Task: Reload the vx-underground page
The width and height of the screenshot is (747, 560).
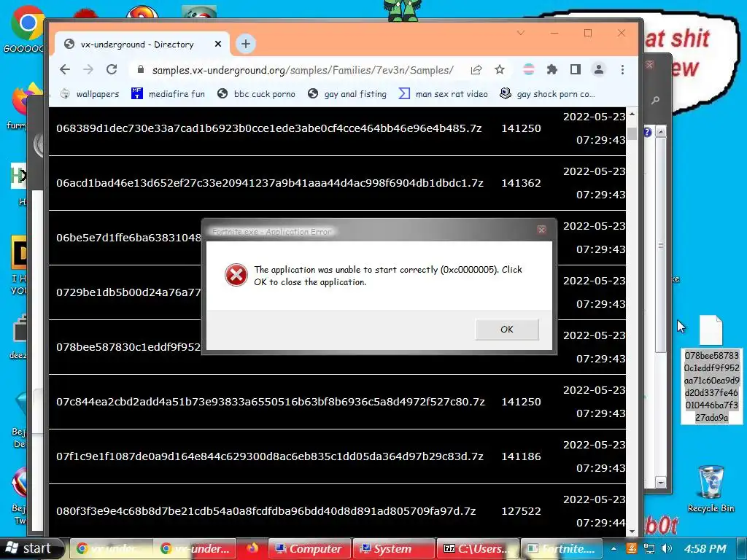Action: click(112, 69)
